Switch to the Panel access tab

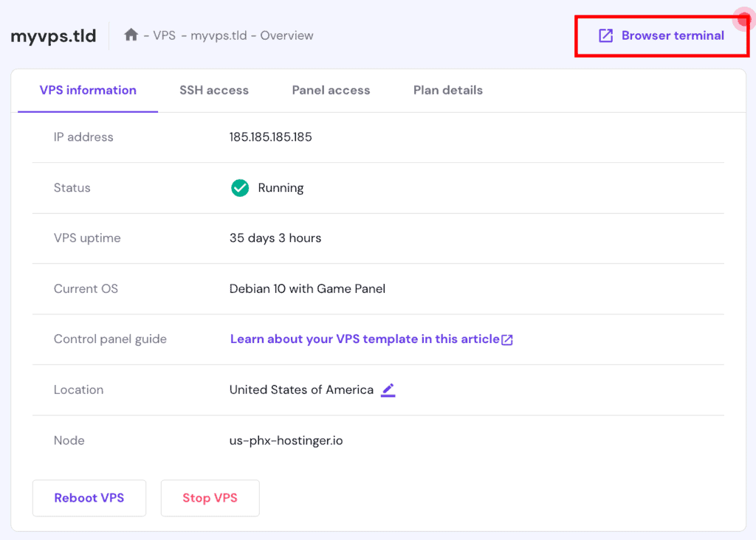point(331,90)
